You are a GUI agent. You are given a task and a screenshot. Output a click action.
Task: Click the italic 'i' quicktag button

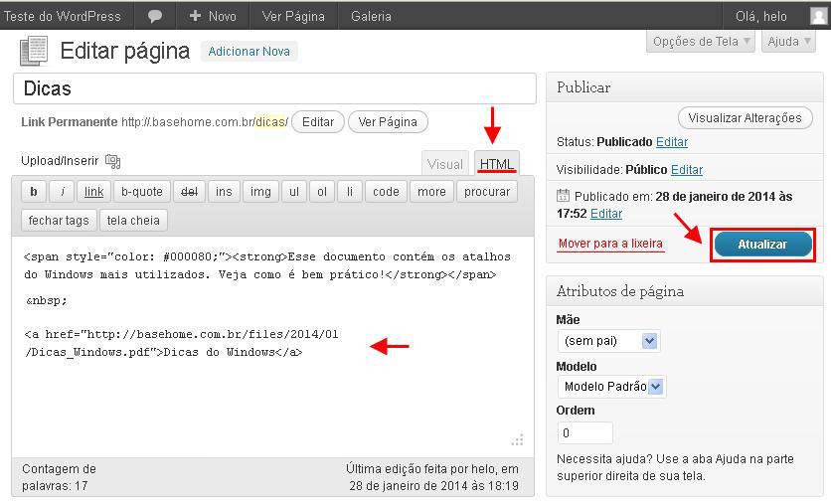click(x=63, y=192)
